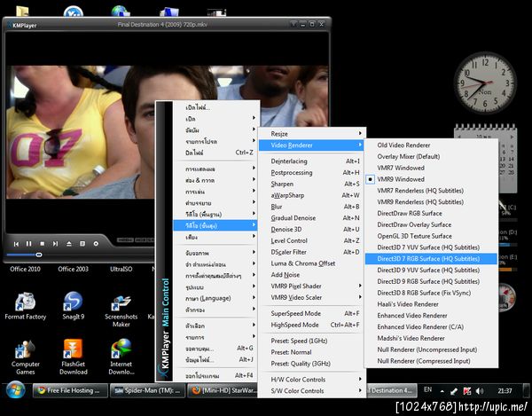Screen dimensions: 532x416
Task: Click the analog clock desktop gadget
Action: [x=485, y=83]
